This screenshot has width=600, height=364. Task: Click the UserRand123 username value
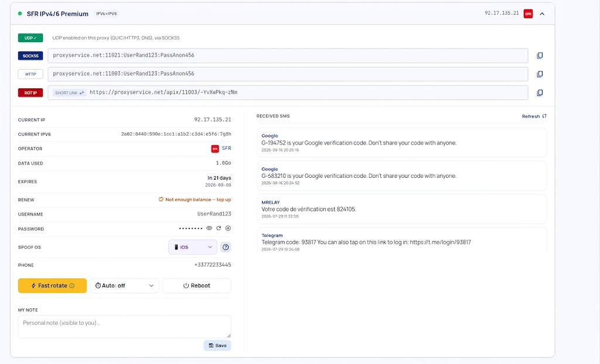214,214
